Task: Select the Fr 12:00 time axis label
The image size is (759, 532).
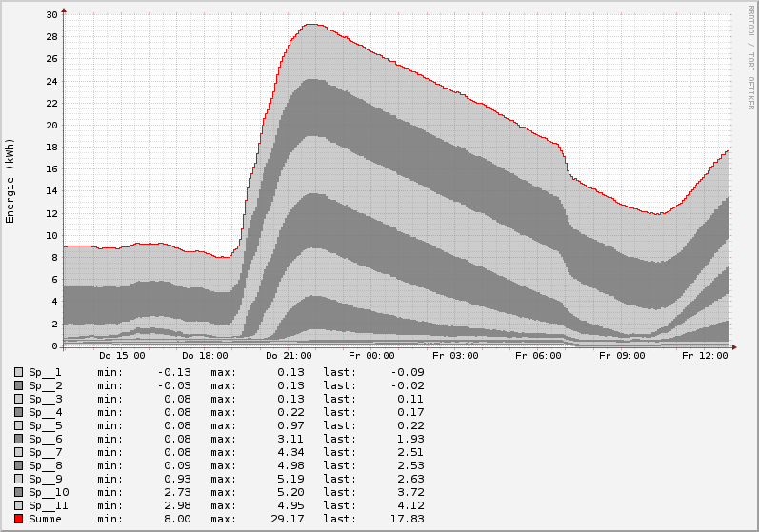Action: pos(706,356)
